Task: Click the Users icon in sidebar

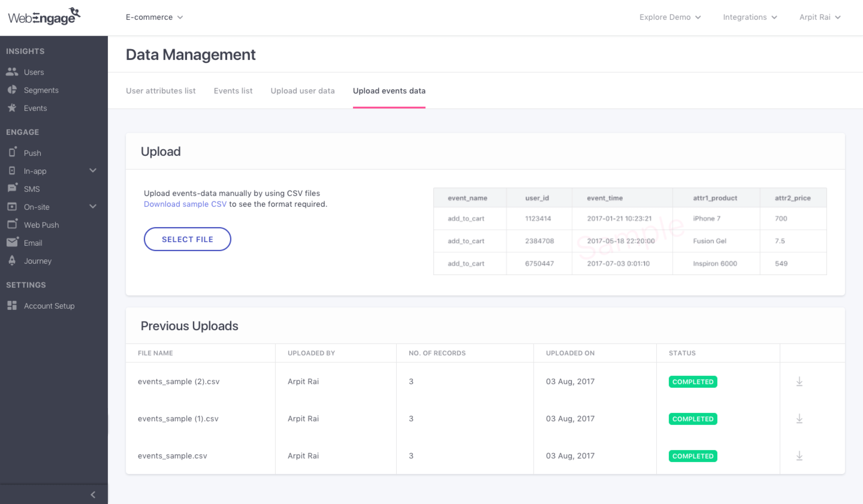Action: (x=12, y=72)
